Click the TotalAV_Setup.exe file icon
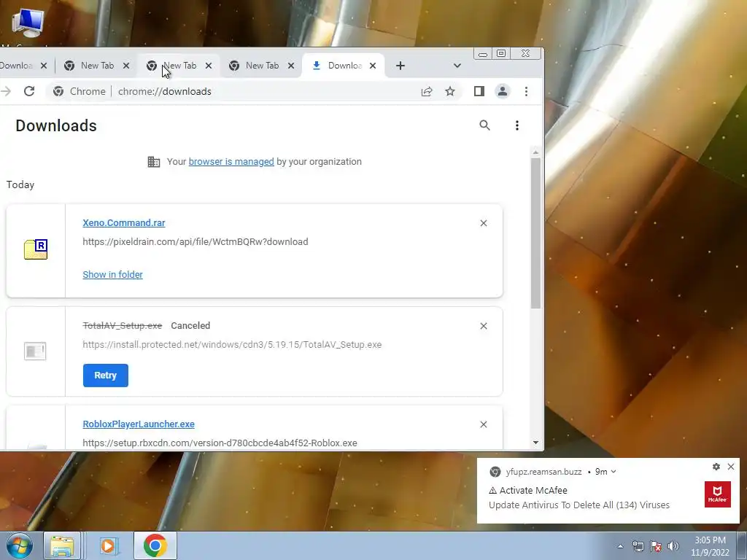 point(35,351)
